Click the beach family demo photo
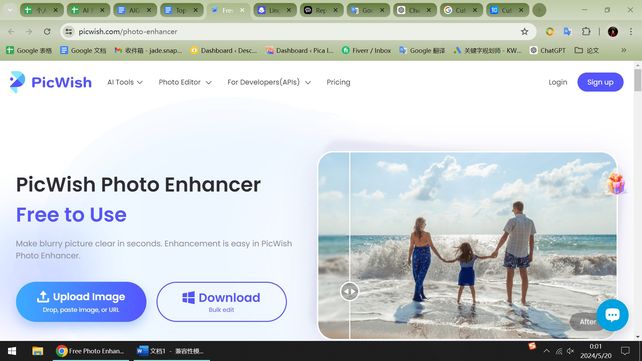The image size is (642, 361). [x=467, y=246]
